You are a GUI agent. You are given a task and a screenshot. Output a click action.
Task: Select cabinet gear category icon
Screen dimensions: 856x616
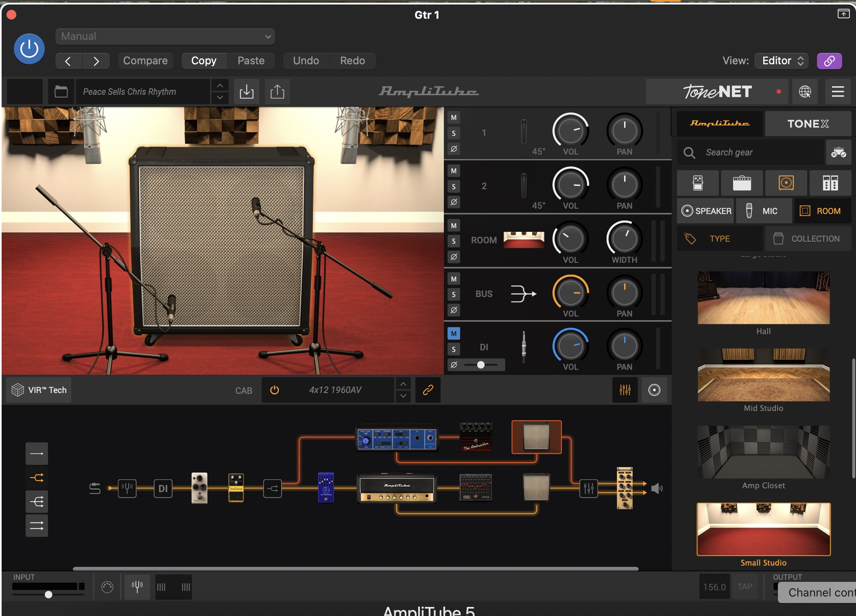click(x=786, y=183)
